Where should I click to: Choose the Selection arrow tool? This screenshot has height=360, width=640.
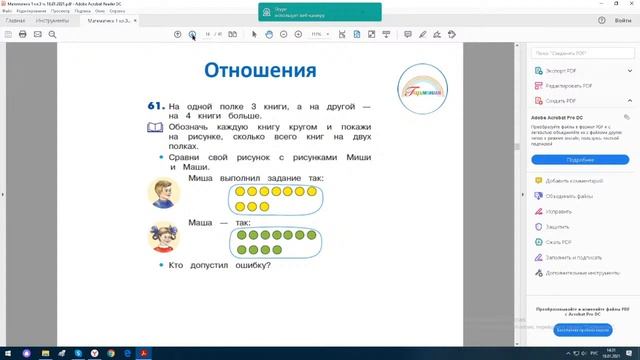[x=254, y=34]
